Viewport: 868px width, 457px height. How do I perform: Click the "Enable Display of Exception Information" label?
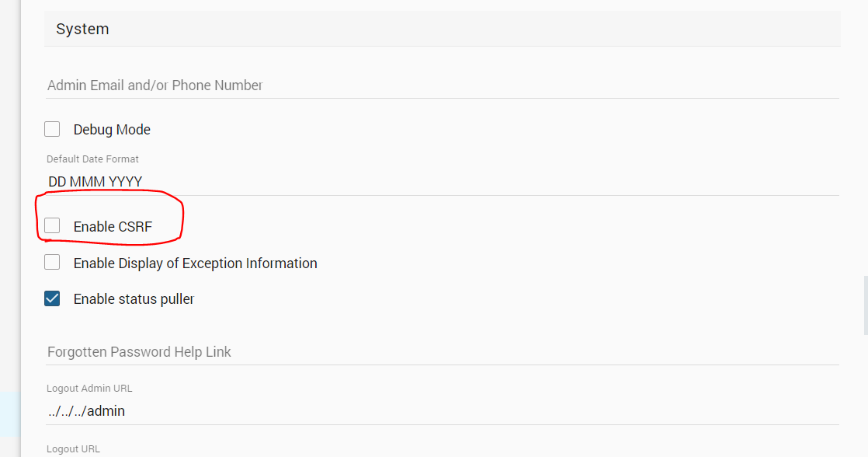[x=195, y=263]
